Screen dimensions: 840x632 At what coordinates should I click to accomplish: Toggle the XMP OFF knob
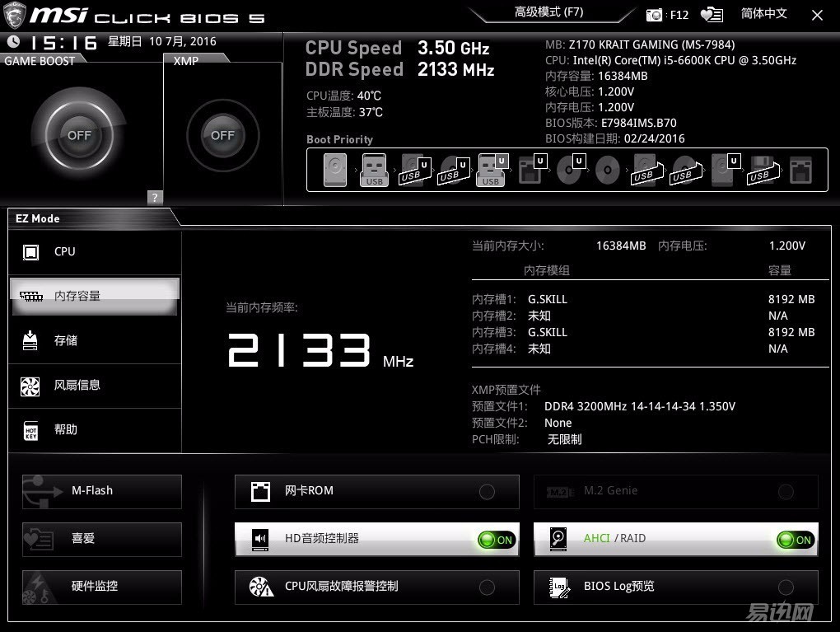click(x=222, y=135)
